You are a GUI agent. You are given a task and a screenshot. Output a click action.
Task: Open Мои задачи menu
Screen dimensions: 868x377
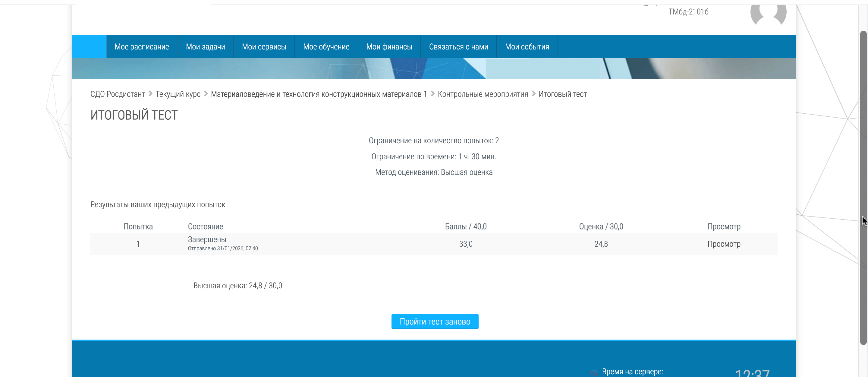click(x=205, y=46)
